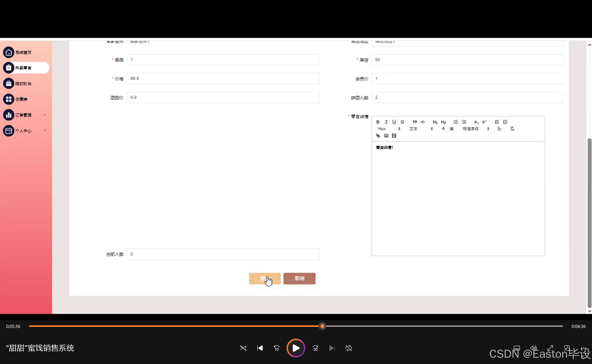Select the 热卖零食 sidebar item
The height and width of the screenshot is (364, 592).
pos(26,68)
